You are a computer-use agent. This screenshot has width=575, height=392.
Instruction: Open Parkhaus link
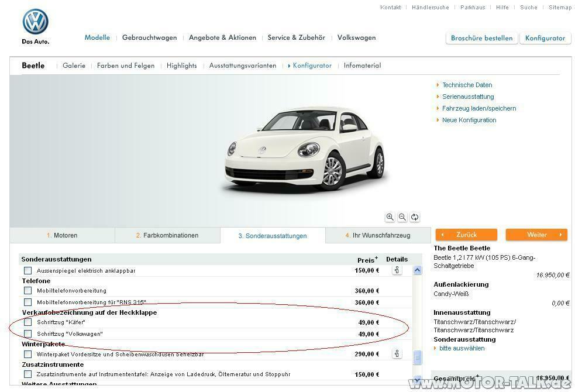473,8
